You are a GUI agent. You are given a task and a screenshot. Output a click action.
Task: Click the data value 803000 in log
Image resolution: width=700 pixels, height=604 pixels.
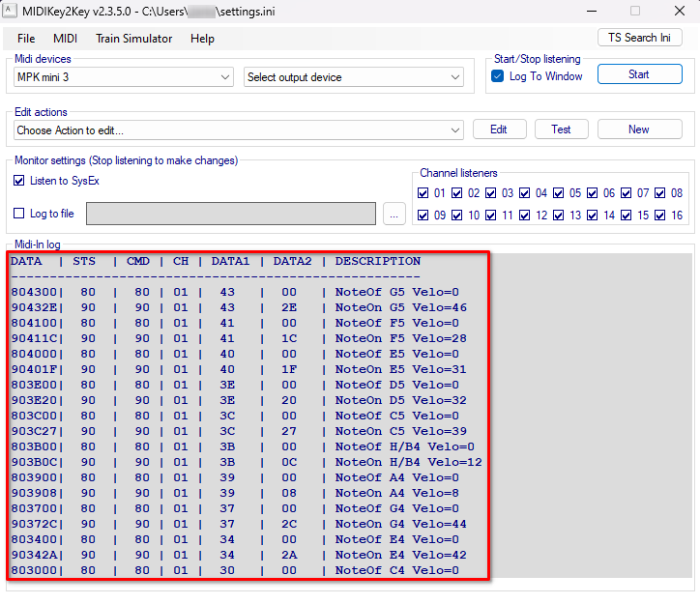click(x=34, y=570)
